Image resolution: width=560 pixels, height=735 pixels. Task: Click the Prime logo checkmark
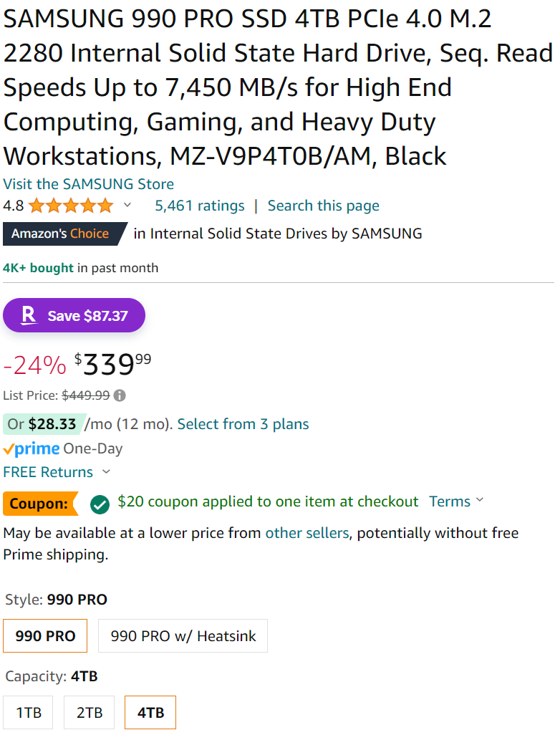point(9,450)
